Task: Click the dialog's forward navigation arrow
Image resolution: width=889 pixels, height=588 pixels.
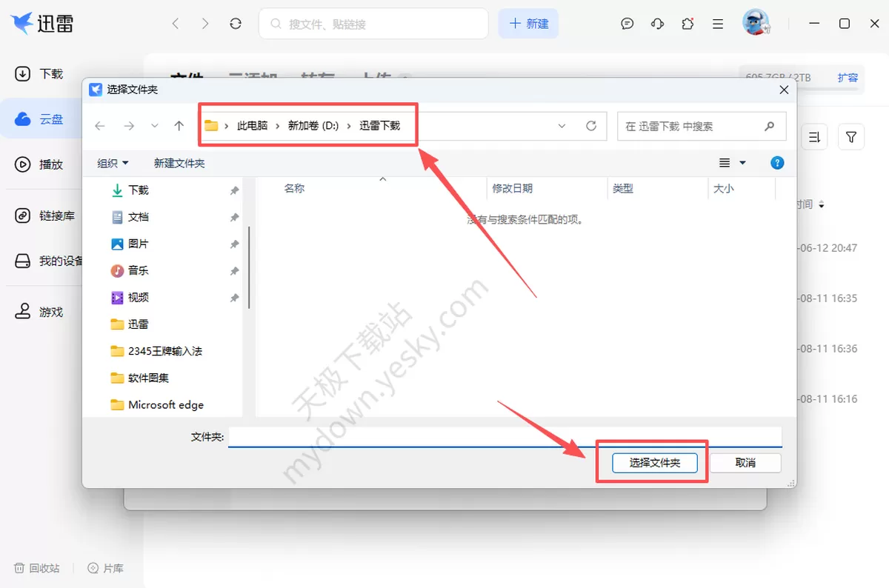Action: pyautogui.click(x=129, y=126)
